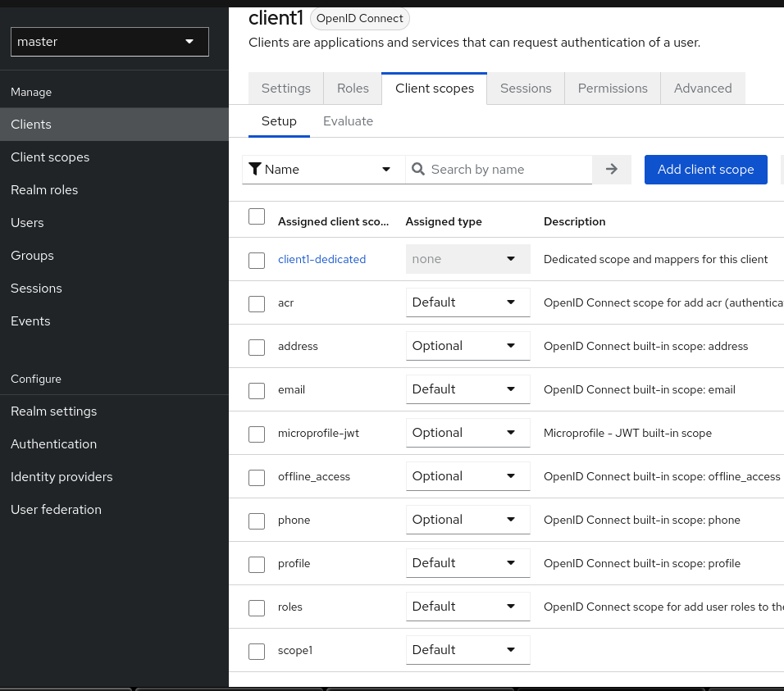This screenshot has width=784, height=691.
Task: Tick the select-all checkbox in table header
Action: pos(257,216)
